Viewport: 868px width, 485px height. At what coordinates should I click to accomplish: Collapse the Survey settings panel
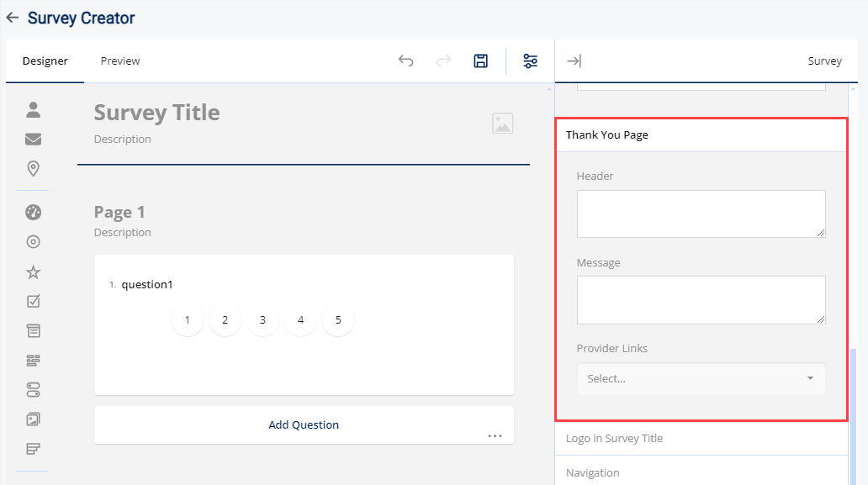574,61
